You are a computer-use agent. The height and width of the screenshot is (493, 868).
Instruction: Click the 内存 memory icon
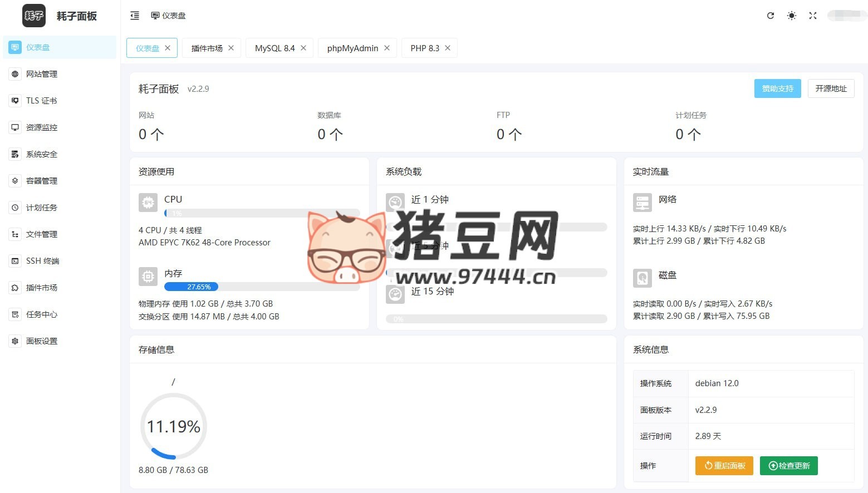click(148, 276)
